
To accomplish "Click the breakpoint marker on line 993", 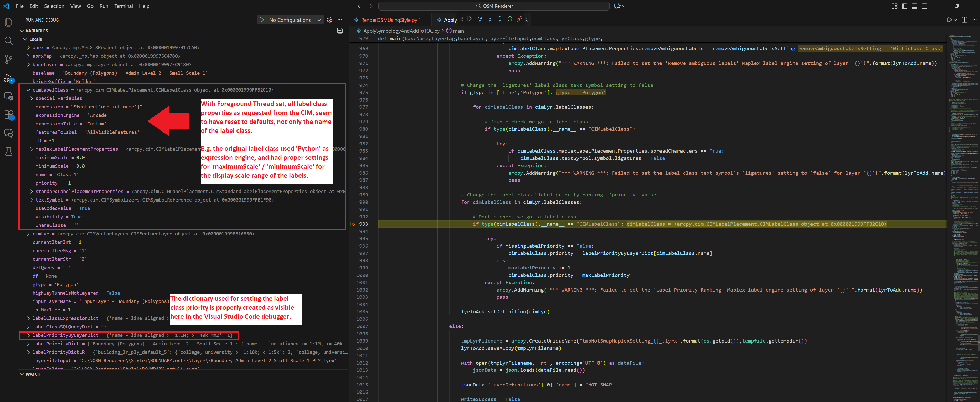I will click(x=353, y=224).
